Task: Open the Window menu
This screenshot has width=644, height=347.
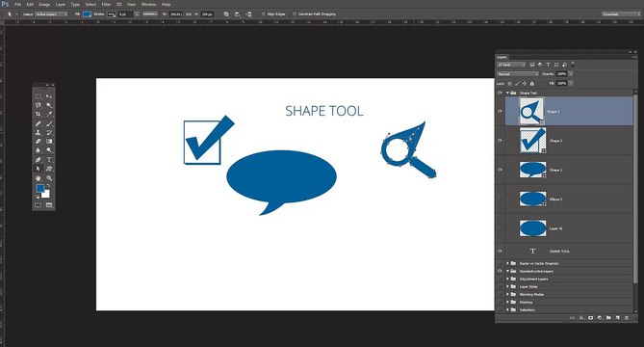Action: [148, 4]
